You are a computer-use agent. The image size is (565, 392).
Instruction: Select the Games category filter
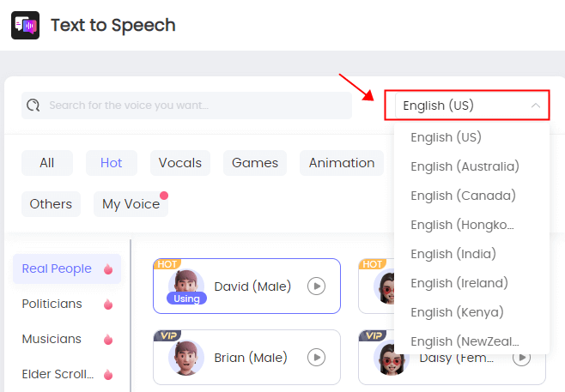(x=255, y=163)
